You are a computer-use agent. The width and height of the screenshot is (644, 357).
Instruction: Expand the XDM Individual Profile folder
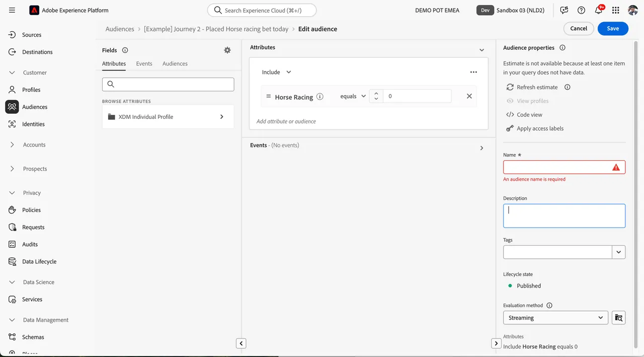click(168, 117)
